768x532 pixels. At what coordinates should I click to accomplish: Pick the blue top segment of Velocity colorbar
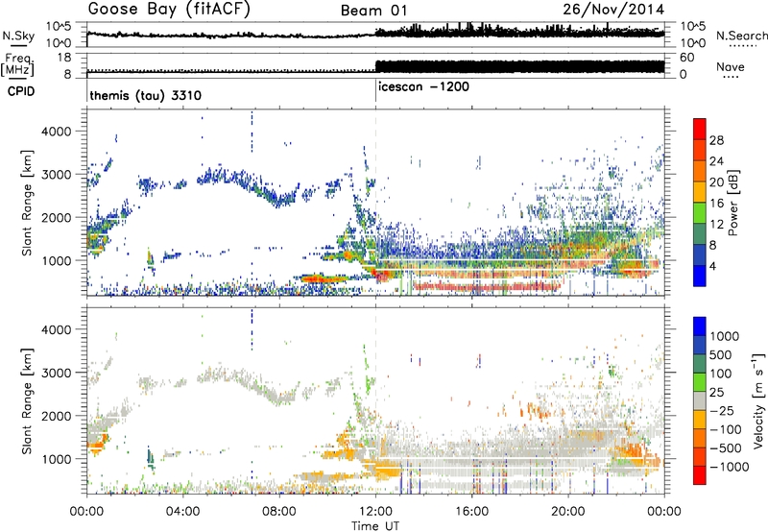700,326
